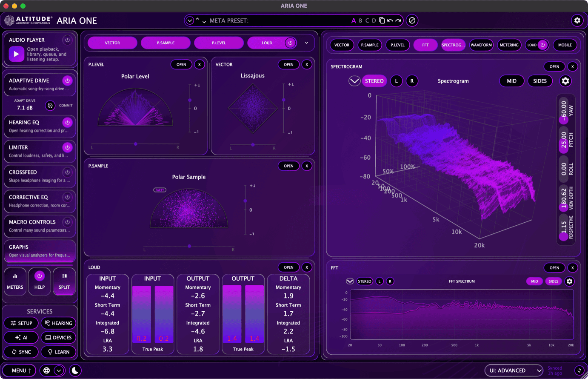Open Spectrogram settings gear
Image resolution: width=588 pixels, height=379 pixels.
(x=565, y=81)
